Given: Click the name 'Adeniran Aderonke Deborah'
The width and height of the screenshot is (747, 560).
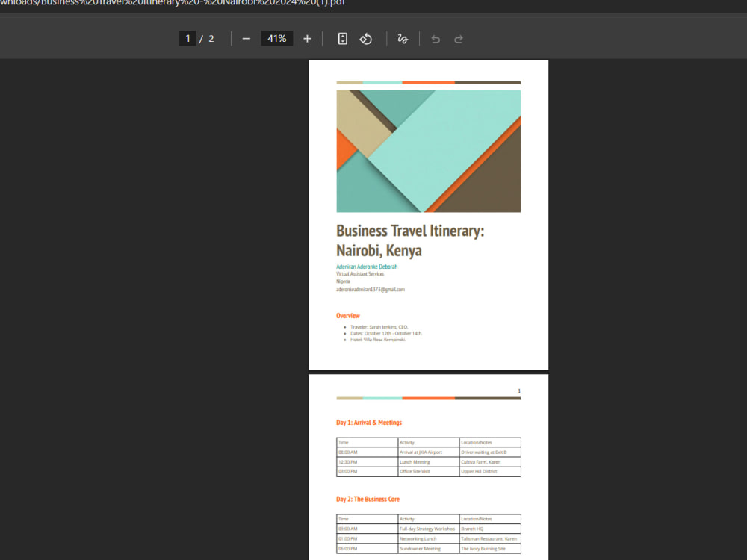Looking at the screenshot, I should coord(367,267).
